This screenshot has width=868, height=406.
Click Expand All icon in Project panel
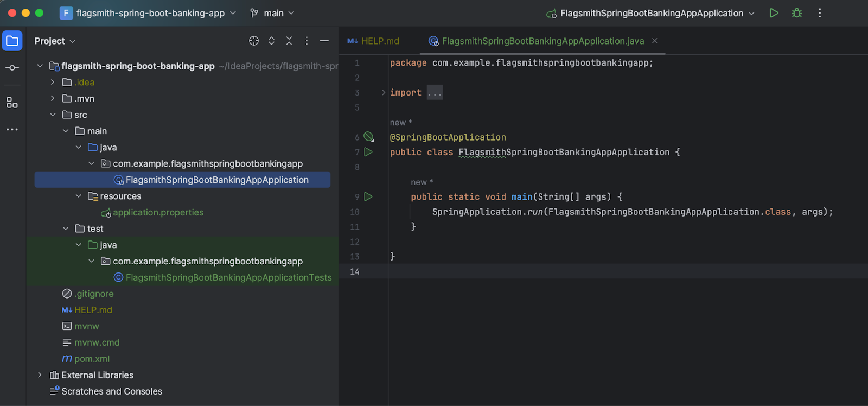pos(271,41)
